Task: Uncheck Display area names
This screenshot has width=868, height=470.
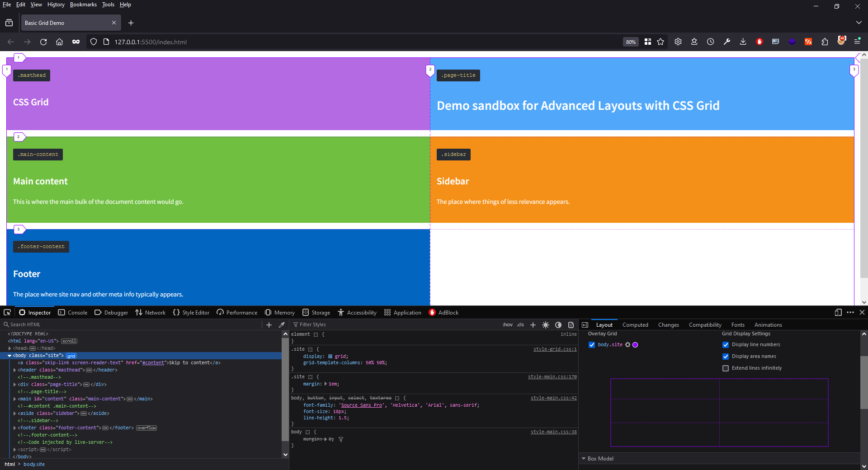Action: click(x=726, y=357)
